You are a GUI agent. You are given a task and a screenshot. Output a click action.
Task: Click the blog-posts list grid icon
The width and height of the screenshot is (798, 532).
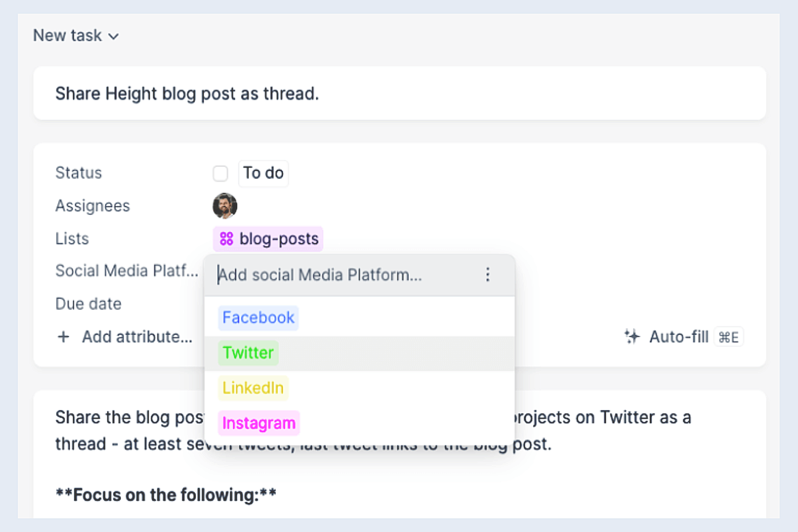(226, 239)
